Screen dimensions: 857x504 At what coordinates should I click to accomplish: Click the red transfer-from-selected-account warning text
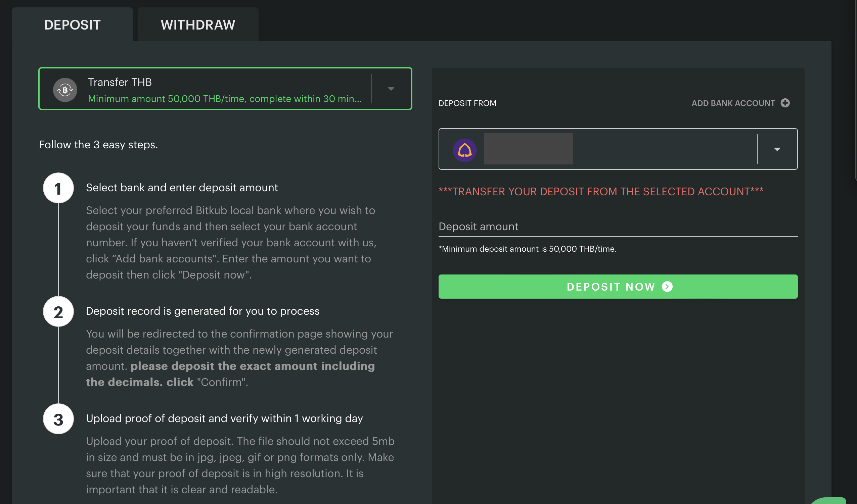point(600,192)
